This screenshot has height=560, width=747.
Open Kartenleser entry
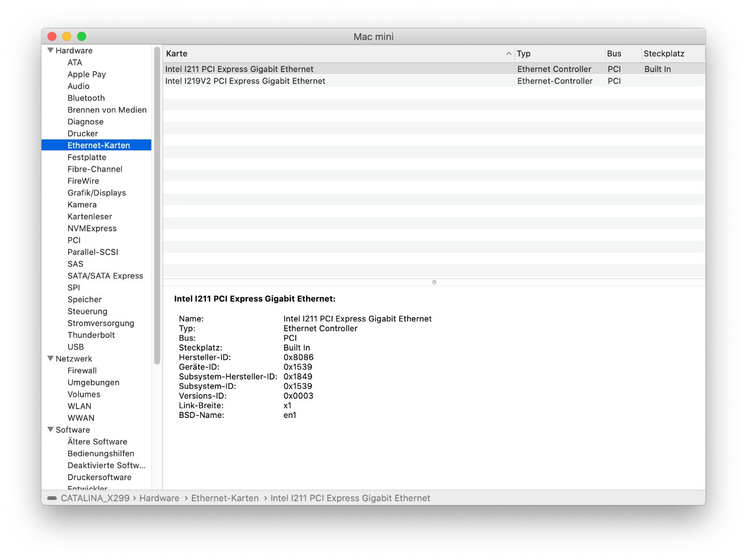tap(90, 216)
